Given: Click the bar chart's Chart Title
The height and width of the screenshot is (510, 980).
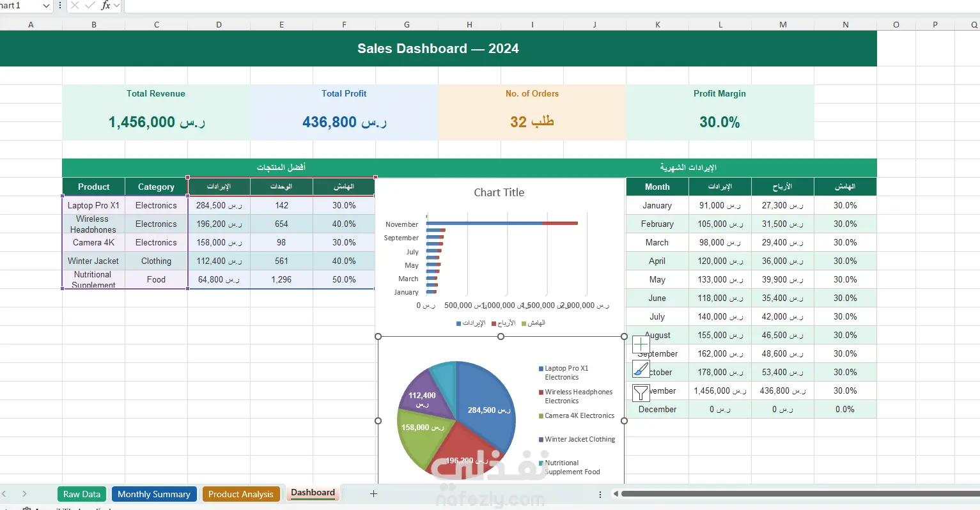Looking at the screenshot, I should tap(499, 192).
